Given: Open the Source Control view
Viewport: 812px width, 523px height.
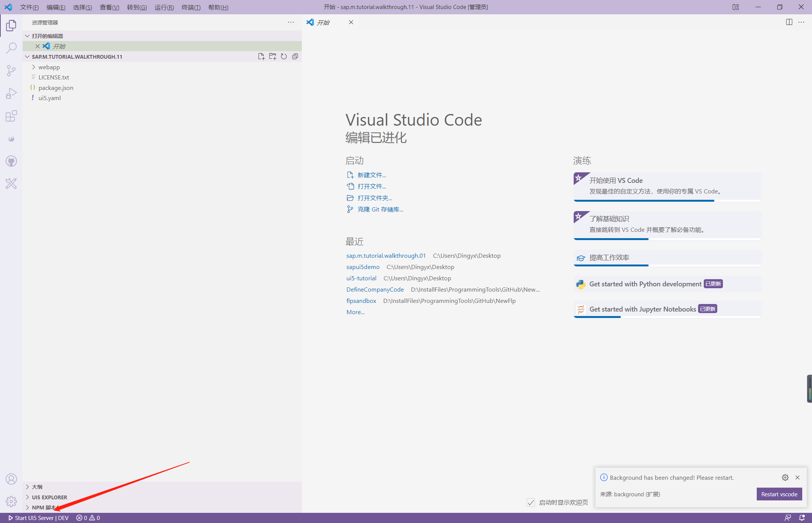Looking at the screenshot, I should click(11, 70).
